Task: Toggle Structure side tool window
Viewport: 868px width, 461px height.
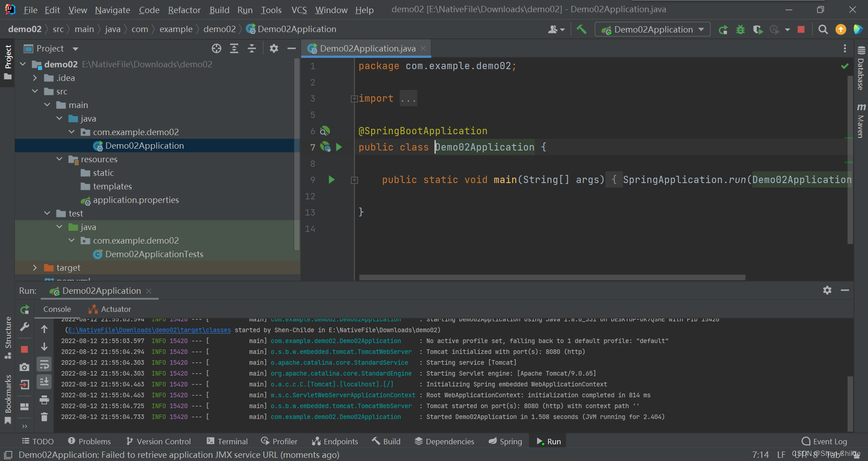Action: tap(8, 338)
